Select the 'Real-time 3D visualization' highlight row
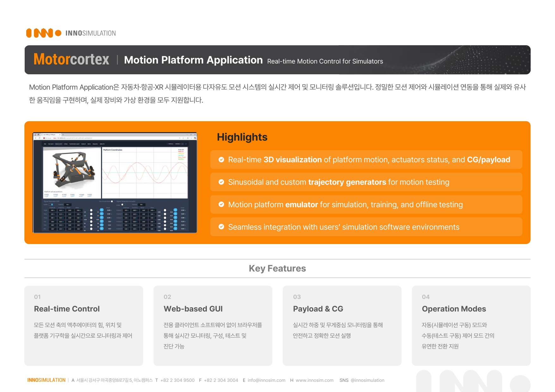The width and height of the screenshot is (555, 392). click(366, 160)
